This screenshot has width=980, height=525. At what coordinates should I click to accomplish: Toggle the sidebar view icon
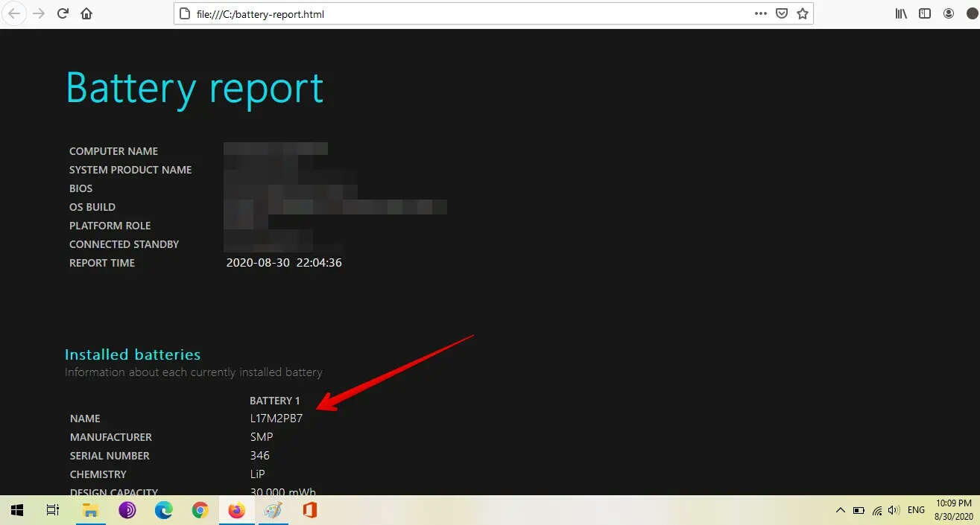click(x=925, y=13)
